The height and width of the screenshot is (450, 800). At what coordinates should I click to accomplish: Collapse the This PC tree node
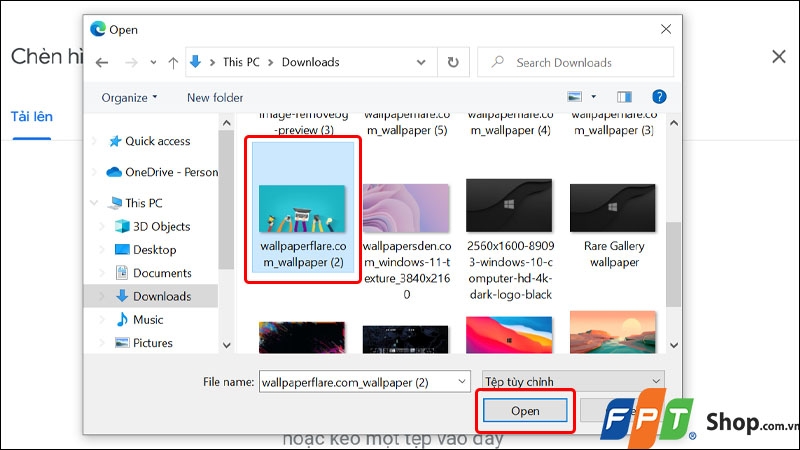pos(94,203)
